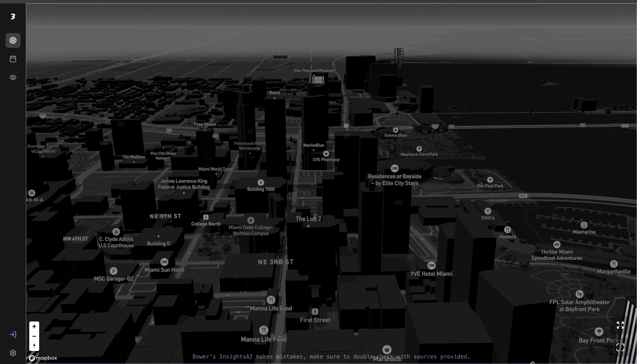637x364 pixels.
Task: Click the camera icon at Thriller Miami Speedboat Adventures
Action: tap(557, 245)
